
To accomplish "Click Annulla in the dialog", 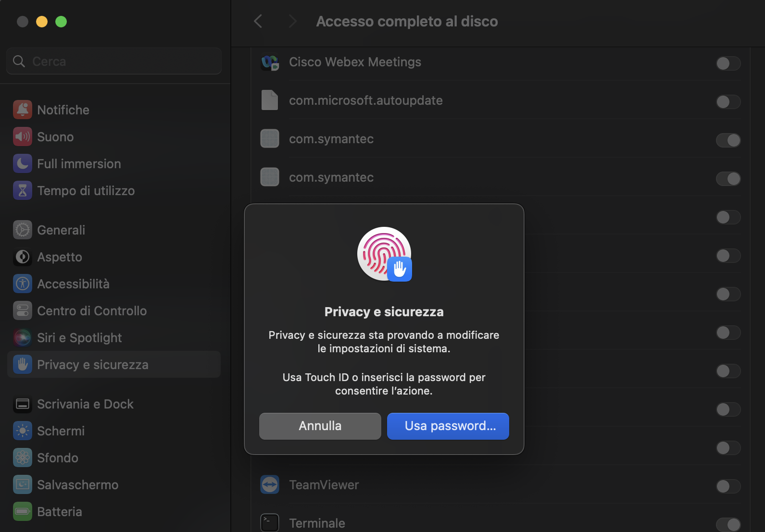I will [320, 426].
